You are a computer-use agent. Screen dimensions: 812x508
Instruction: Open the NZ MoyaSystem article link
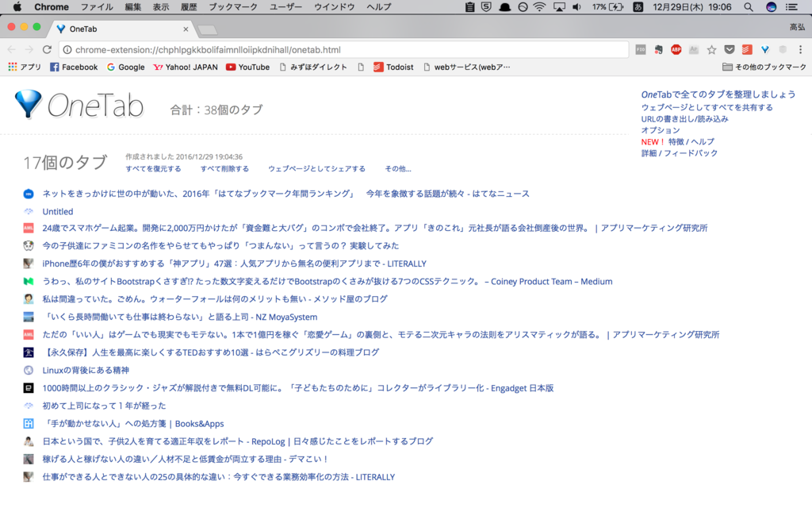(180, 317)
